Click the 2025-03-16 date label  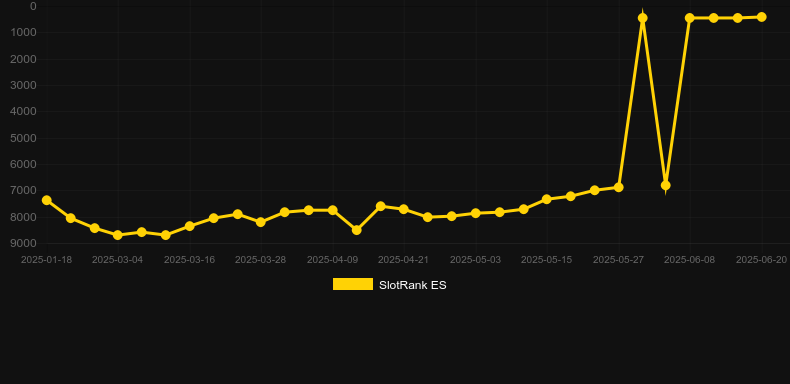pos(189,260)
